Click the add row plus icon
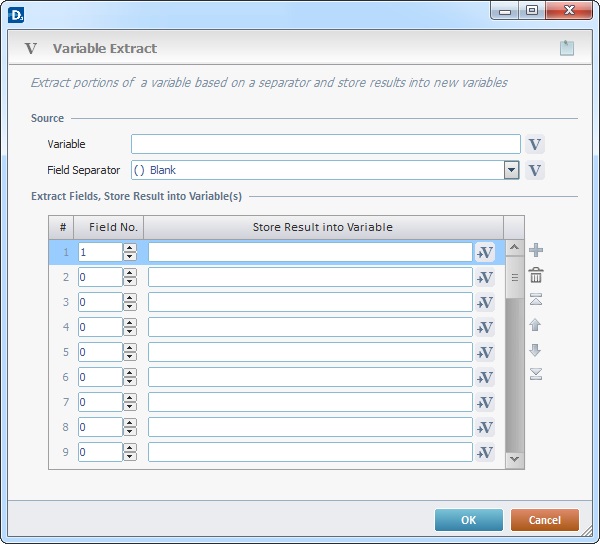 pos(536,250)
